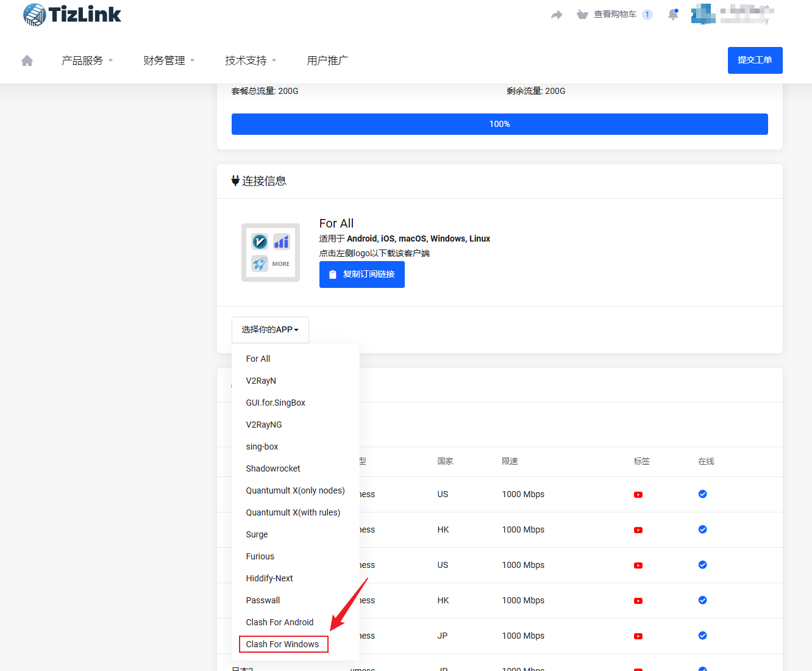The height and width of the screenshot is (671, 812).
Task: Open the 用户推广 page
Action: (327, 60)
